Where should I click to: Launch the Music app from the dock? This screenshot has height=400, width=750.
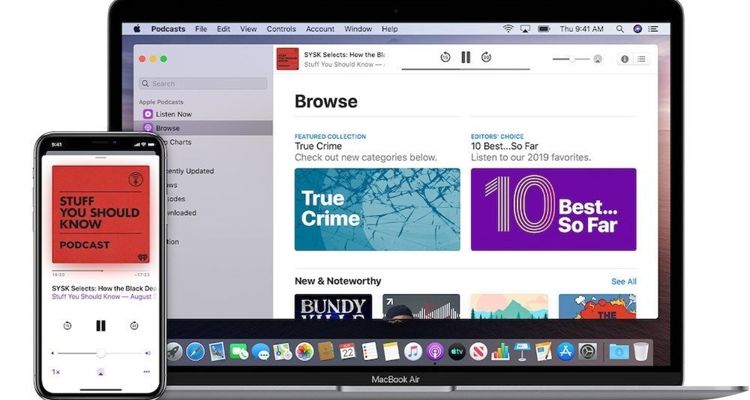413,352
